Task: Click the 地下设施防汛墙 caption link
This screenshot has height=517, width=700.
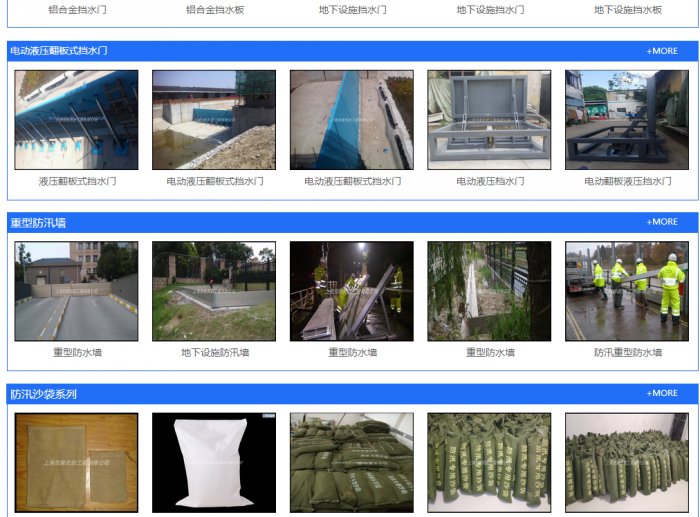Action: [x=215, y=353]
